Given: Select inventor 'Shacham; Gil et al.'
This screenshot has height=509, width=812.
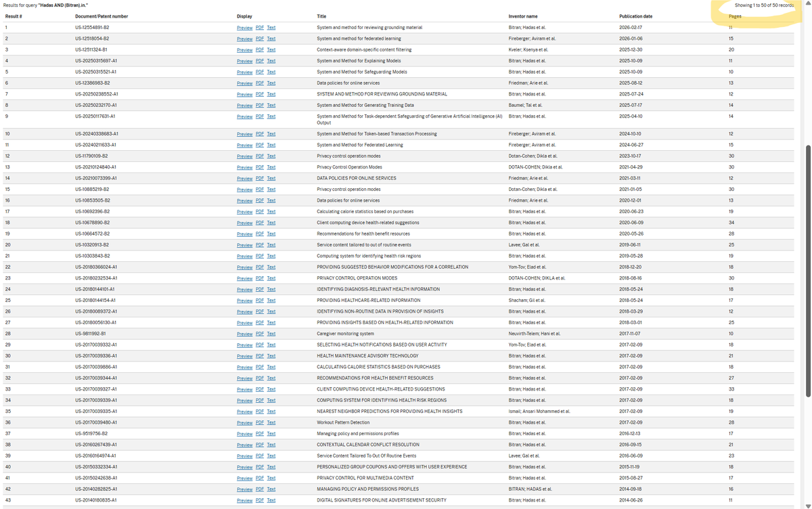Looking at the screenshot, I should coord(527,301).
